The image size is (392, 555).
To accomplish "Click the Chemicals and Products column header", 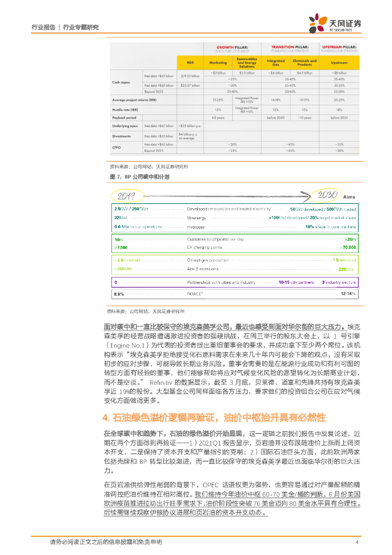I will pyautogui.click(x=305, y=63).
